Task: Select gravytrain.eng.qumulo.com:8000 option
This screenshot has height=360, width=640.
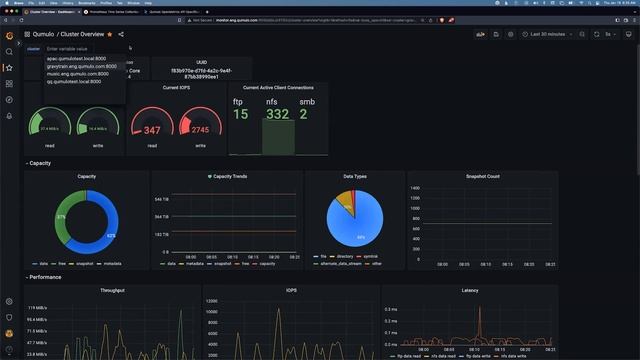Action: point(82,66)
